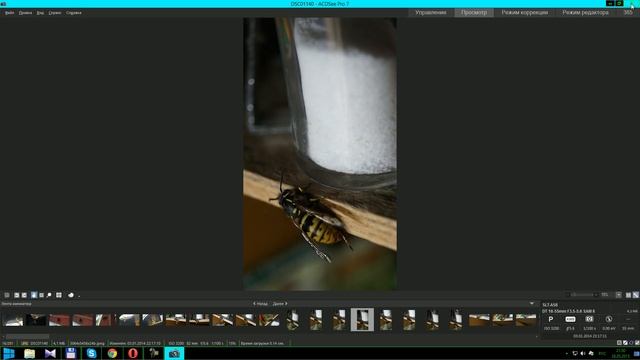Open Visual Studio from the taskbar
The width and height of the screenshot is (640, 360).
50,353
